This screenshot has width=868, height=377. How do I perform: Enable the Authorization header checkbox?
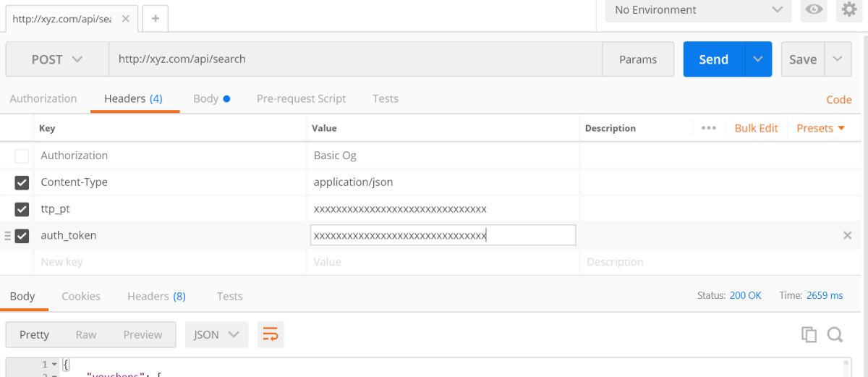point(22,156)
